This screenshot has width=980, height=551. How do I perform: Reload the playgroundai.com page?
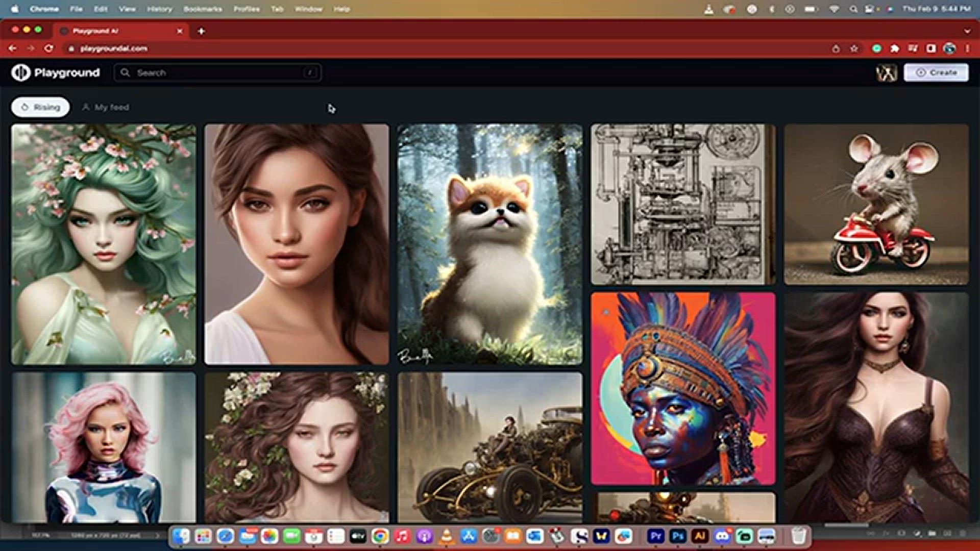point(48,48)
